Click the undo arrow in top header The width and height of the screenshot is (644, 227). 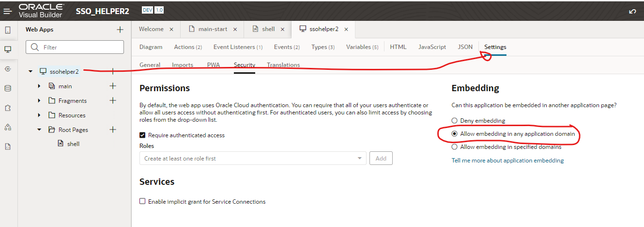(632, 11)
